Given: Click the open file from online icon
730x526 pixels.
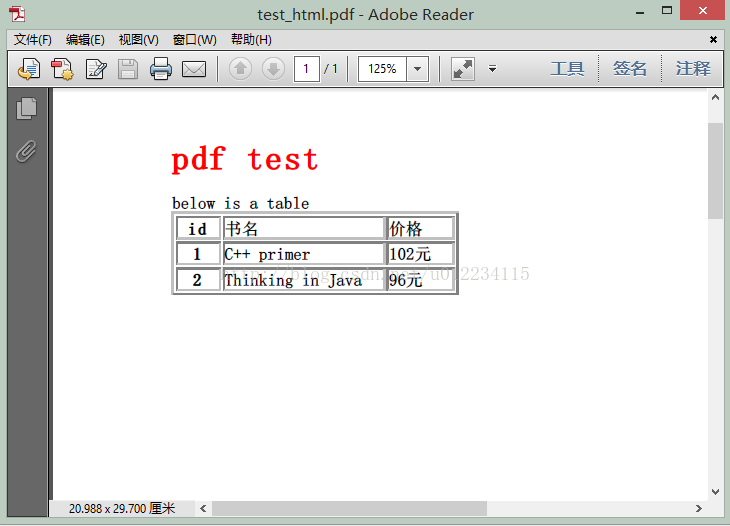Looking at the screenshot, I should pos(29,69).
